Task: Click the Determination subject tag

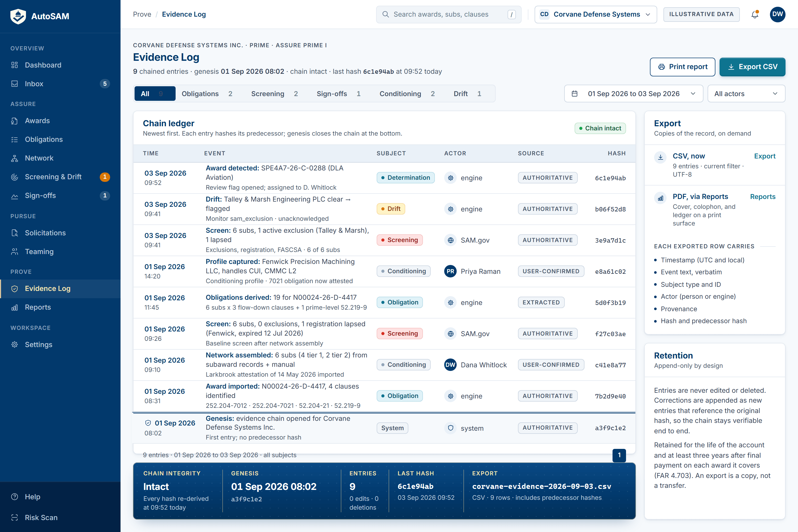Action: click(405, 177)
